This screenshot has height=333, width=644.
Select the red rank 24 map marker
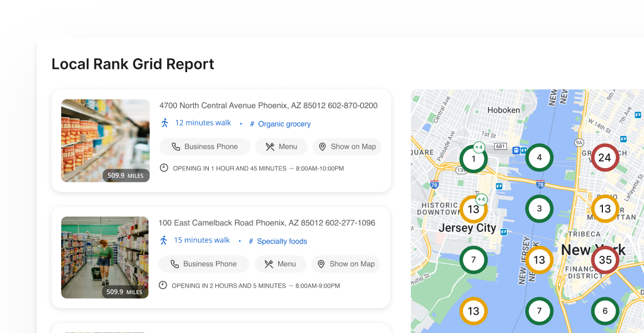[x=605, y=158]
